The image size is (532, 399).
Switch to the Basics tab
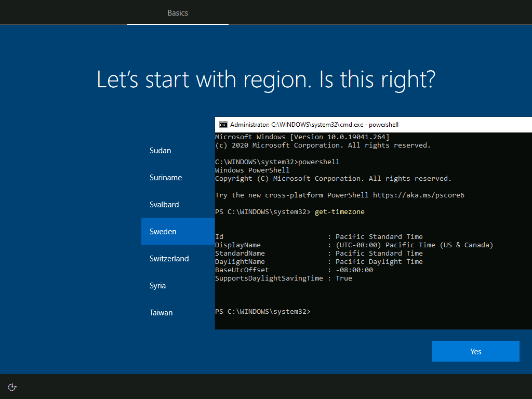178,13
